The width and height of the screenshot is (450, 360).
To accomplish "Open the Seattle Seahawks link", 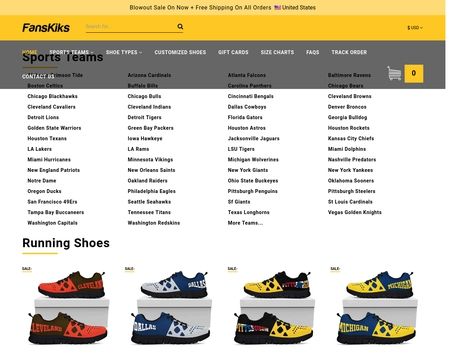I will point(149,202).
